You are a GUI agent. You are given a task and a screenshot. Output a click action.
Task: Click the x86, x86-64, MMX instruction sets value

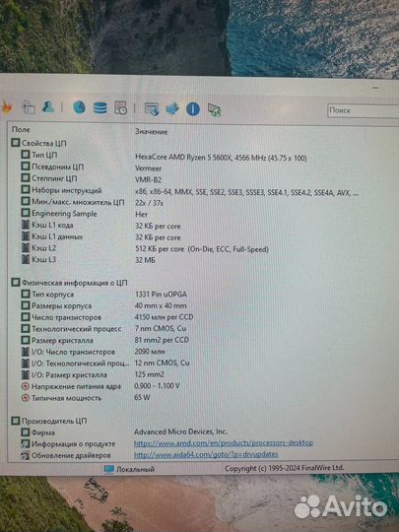(x=246, y=192)
